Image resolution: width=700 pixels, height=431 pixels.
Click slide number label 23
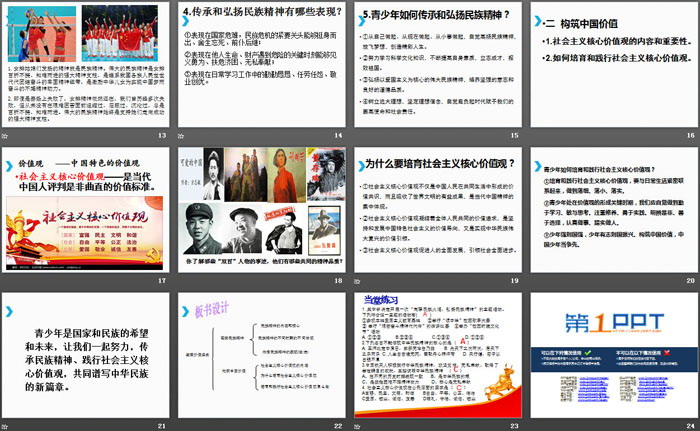[x=515, y=426]
